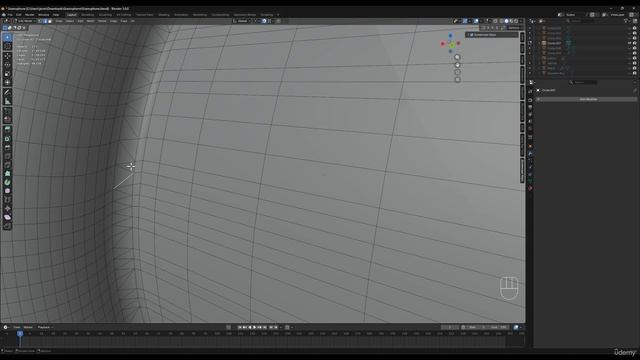This screenshot has width=640, height=360.
Task: Switch to edge select mode
Action: 45,21
